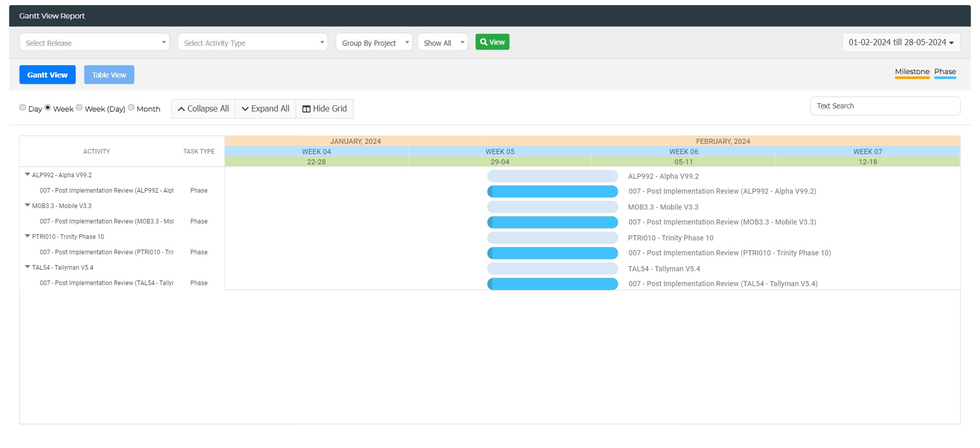Switch to Table View tab

click(109, 74)
